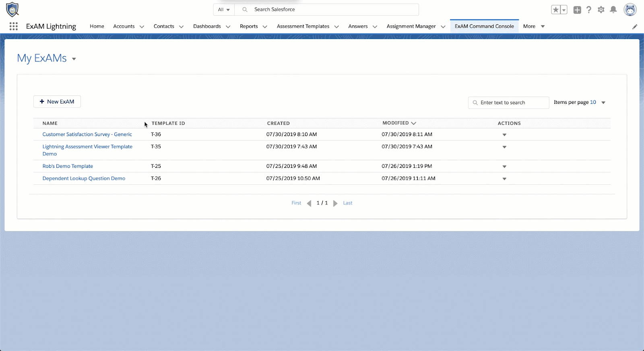Click the search magnifier in Salesforce search

pos(245,10)
